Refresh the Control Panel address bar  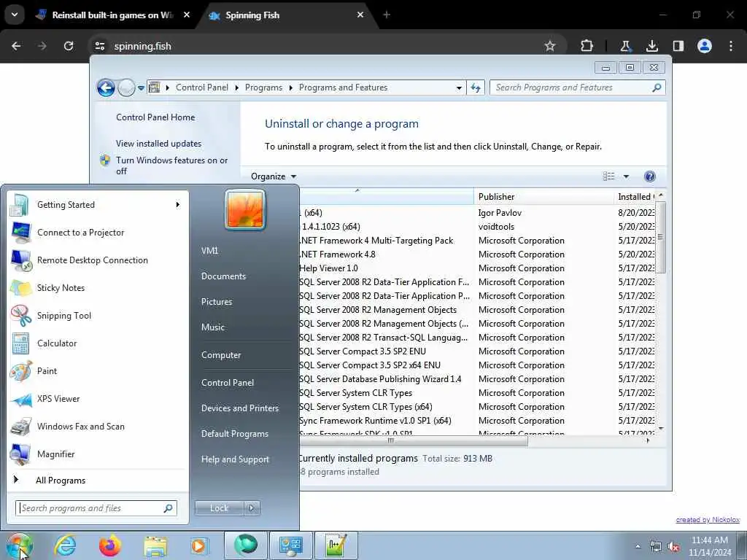[x=476, y=87]
